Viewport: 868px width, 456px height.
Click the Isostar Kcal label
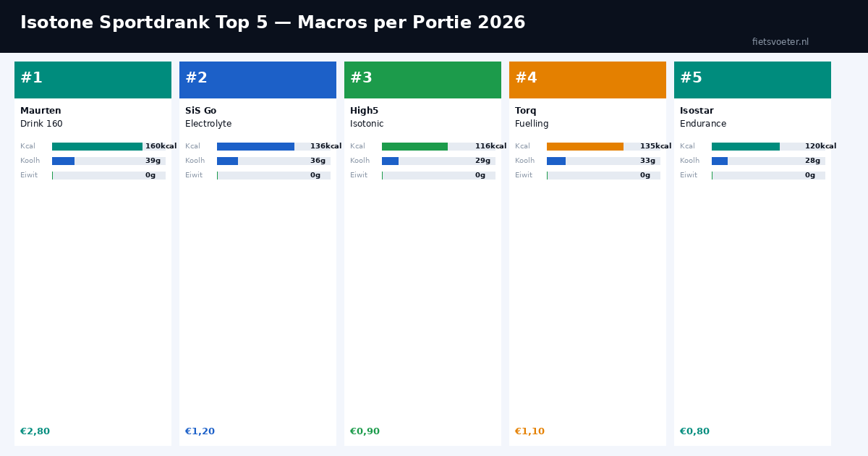(x=687, y=146)
